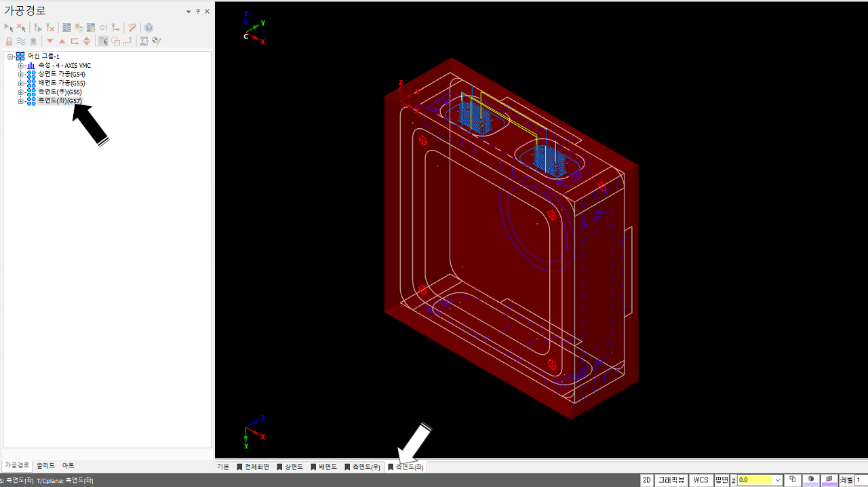Open 가공경로 panel options dropdown arrow

[x=189, y=12]
